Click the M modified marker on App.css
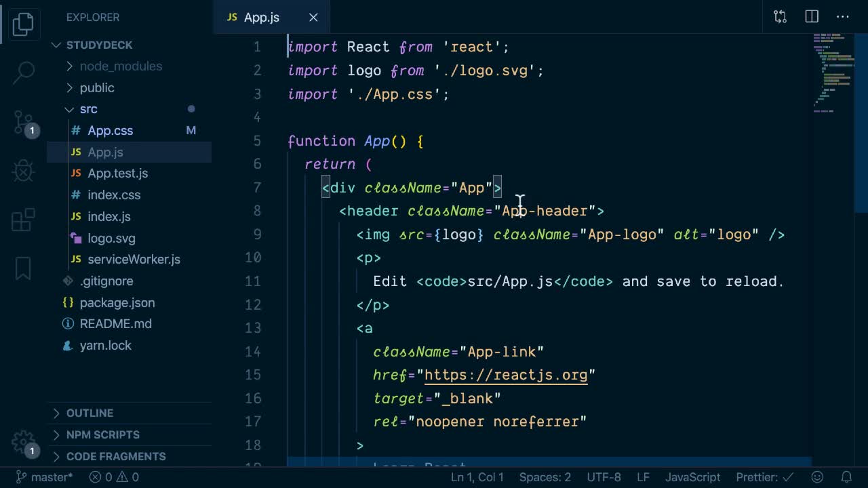Screen dimensions: 868x488 coord(191,131)
